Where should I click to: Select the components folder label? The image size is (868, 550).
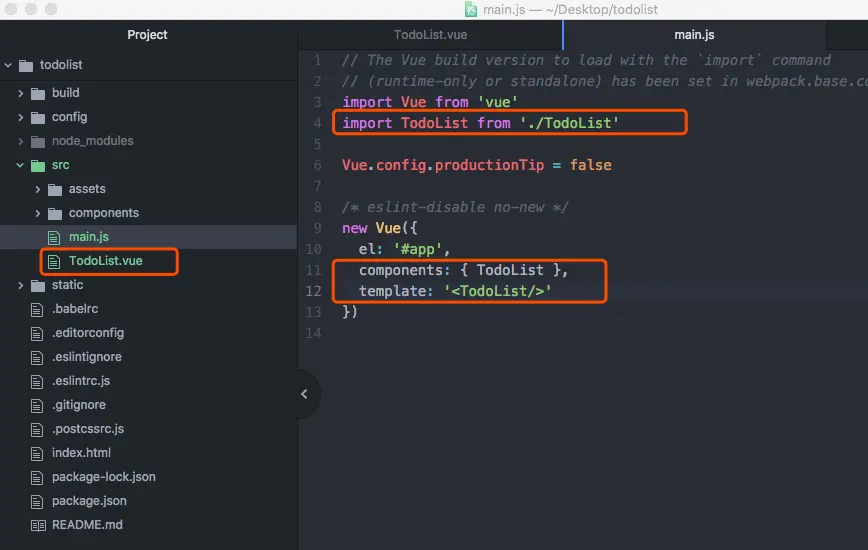click(104, 213)
